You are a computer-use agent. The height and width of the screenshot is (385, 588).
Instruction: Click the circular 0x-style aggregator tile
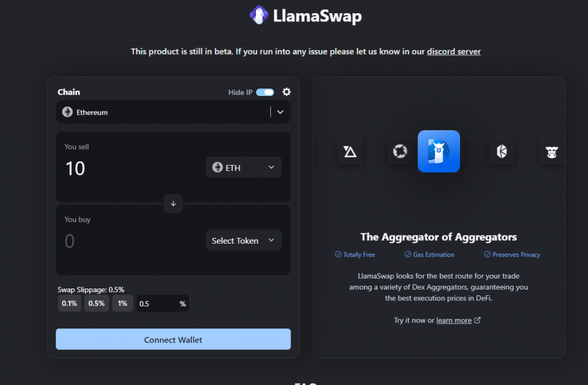click(400, 151)
